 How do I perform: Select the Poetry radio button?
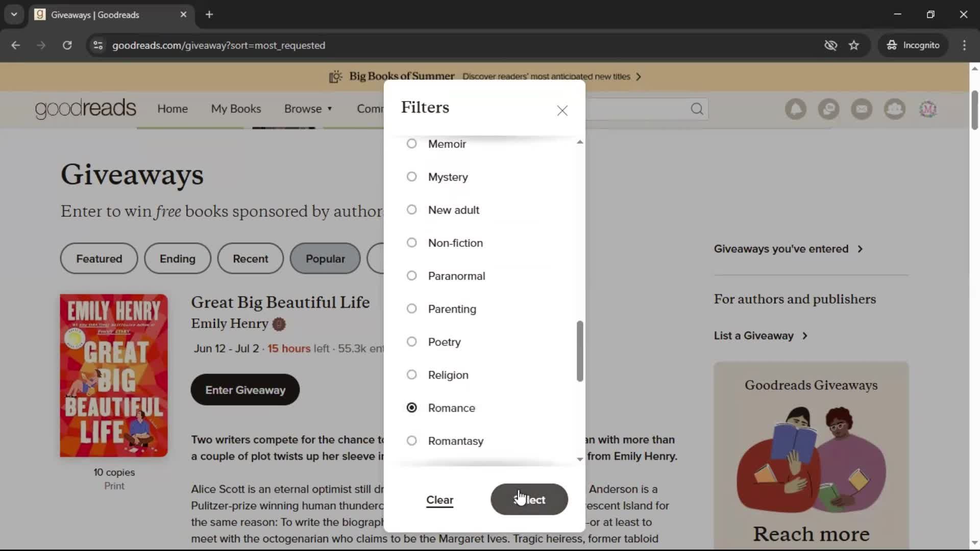[411, 342]
